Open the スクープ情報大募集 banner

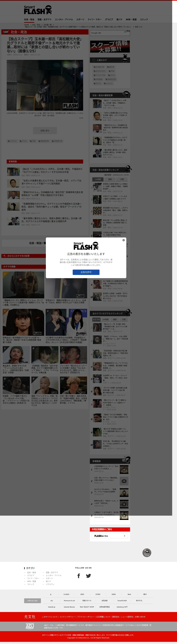110,46
